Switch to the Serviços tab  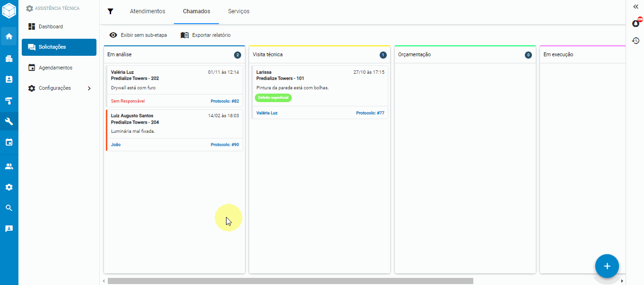(238, 11)
